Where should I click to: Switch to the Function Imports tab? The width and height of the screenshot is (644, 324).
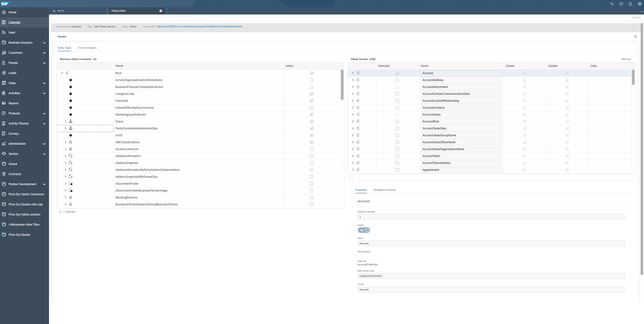(87, 48)
